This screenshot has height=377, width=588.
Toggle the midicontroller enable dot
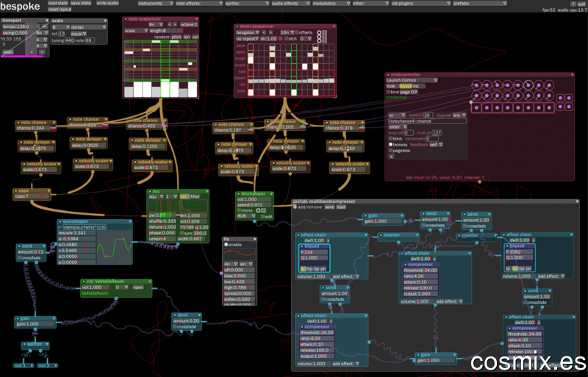(x=388, y=75)
